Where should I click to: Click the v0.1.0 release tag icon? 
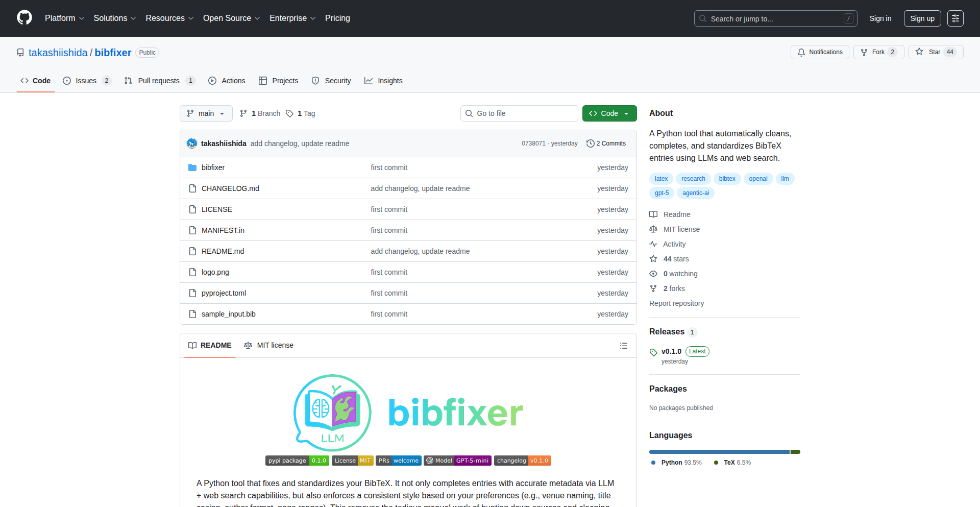point(653,352)
